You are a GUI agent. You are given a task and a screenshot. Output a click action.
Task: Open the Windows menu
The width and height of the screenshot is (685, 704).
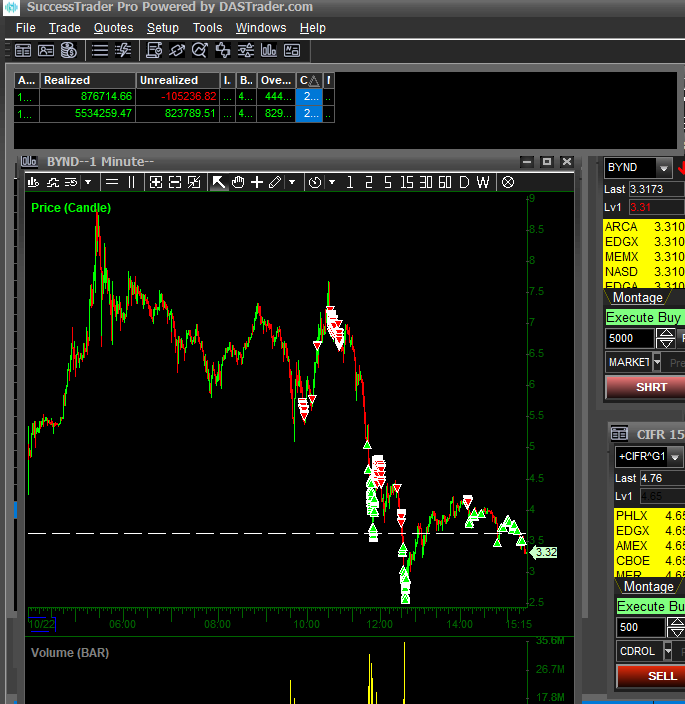(261, 28)
